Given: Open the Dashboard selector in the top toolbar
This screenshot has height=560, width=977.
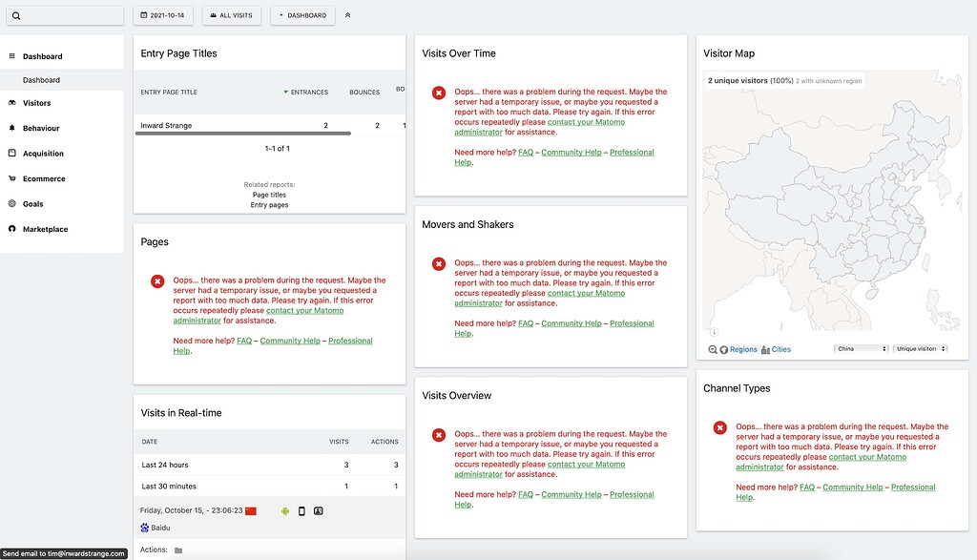Looking at the screenshot, I should 301,14.
